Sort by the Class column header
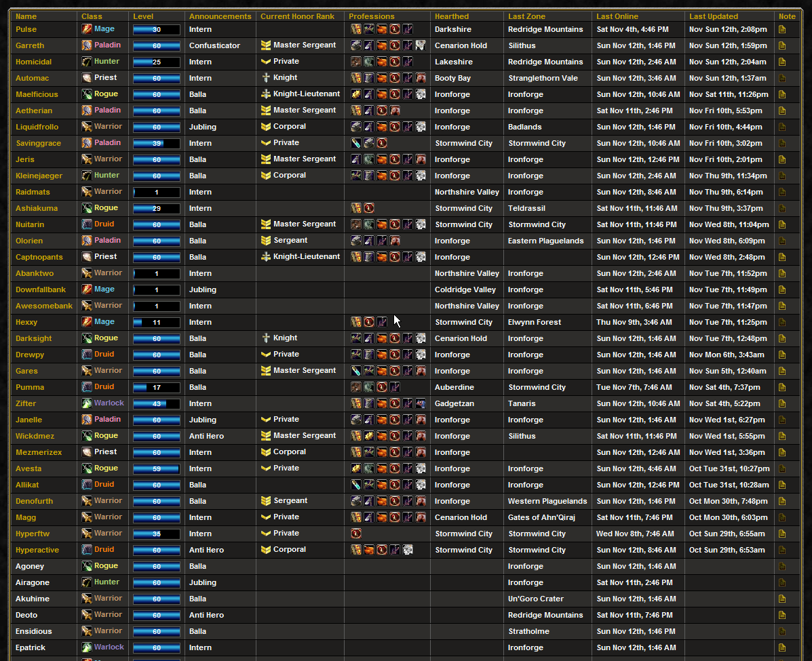 [92, 16]
